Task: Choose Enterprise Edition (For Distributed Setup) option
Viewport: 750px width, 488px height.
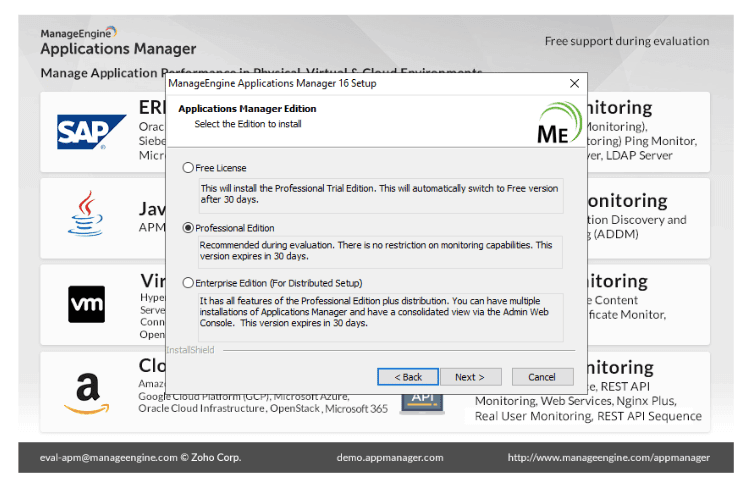Action: [x=188, y=283]
